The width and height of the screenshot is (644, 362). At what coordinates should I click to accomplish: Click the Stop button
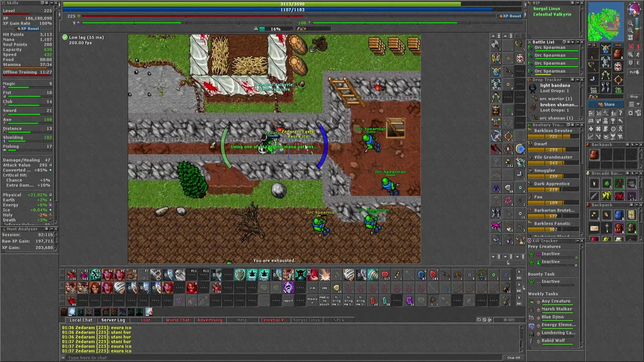coord(634,97)
